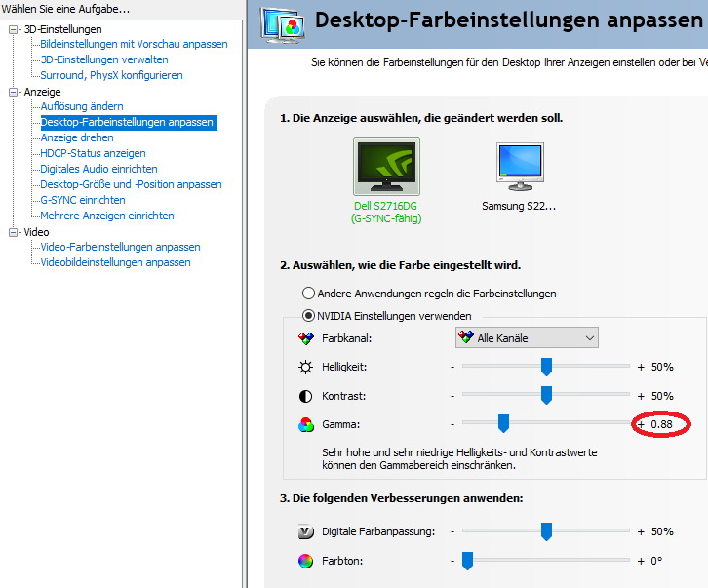Click the minus sign next to Digitale Farbanpassung
The width and height of the screenshot is (708, 588).
coord(452,532)
